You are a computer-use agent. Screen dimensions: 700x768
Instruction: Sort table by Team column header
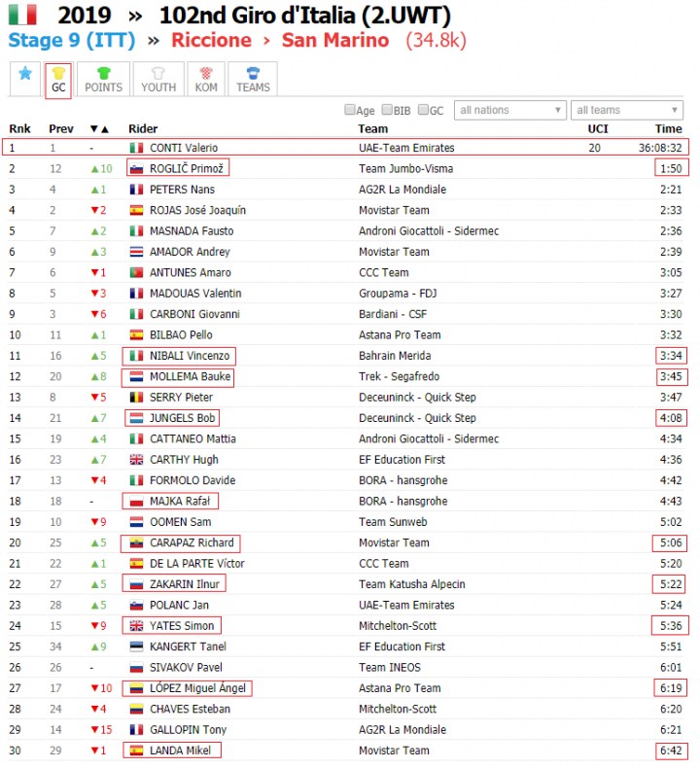[x=372, y=129]
